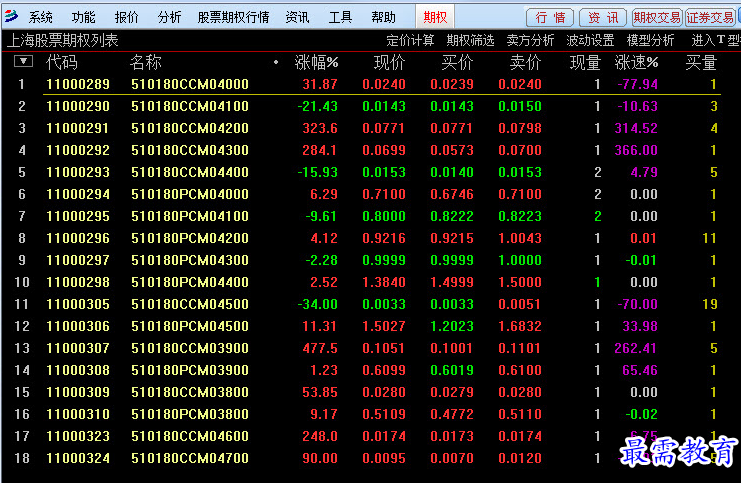Click the 证券交易 button
The image size is (744, 483).
(x=710, y=18)
